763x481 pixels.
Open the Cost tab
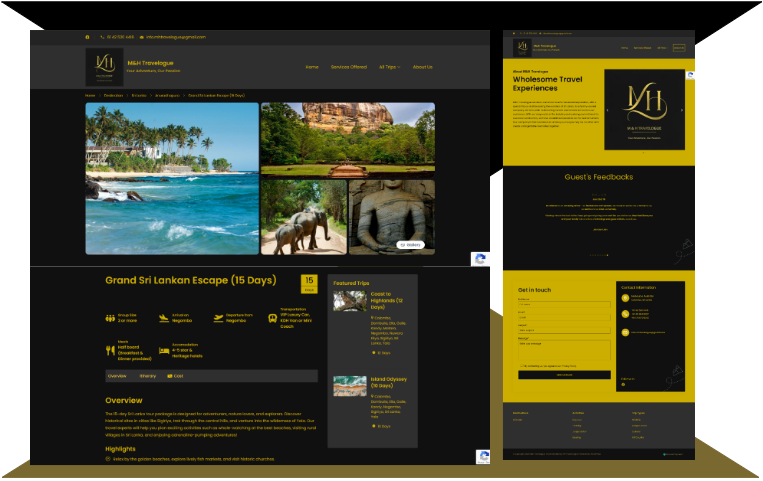(177, 376)
